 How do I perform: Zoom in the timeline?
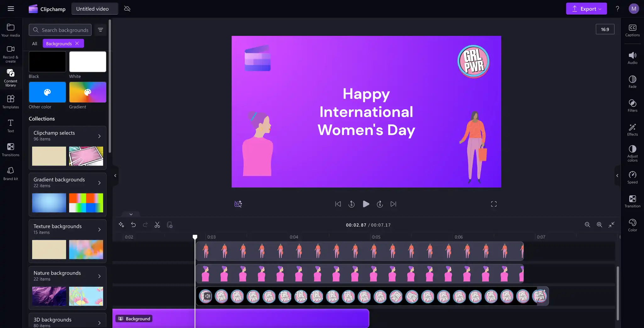point(599,225)
